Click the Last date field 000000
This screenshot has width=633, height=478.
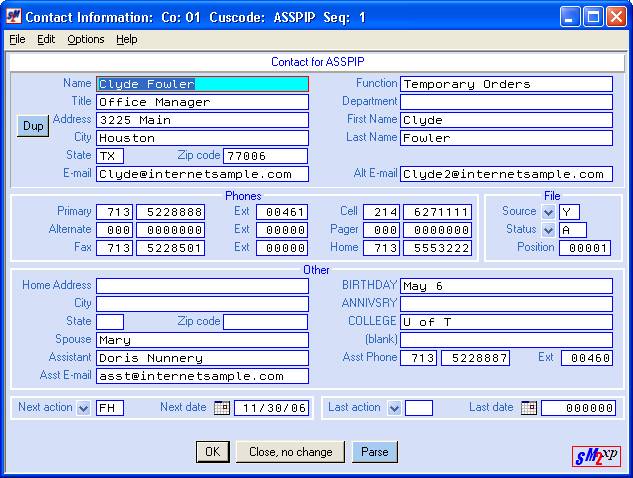pos(579,408)
